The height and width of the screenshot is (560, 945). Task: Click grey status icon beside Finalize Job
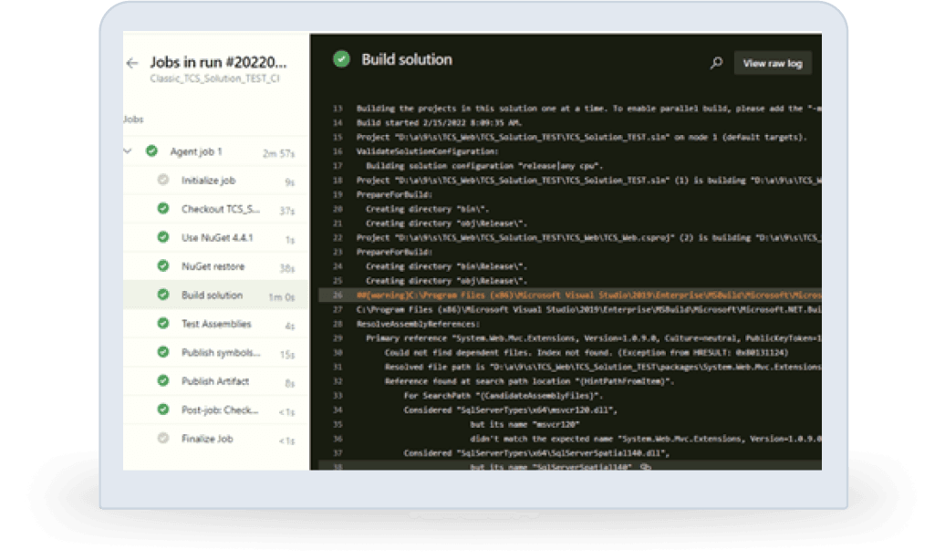[x=163, y=439]
